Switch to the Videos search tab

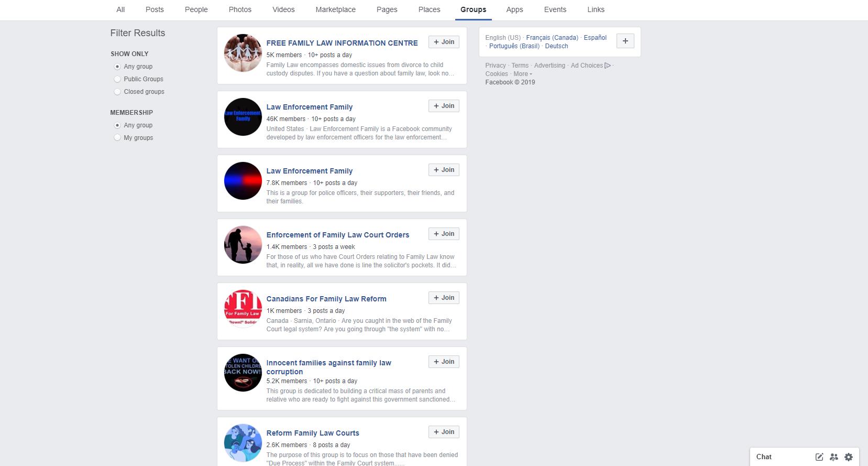coord(283,9)
